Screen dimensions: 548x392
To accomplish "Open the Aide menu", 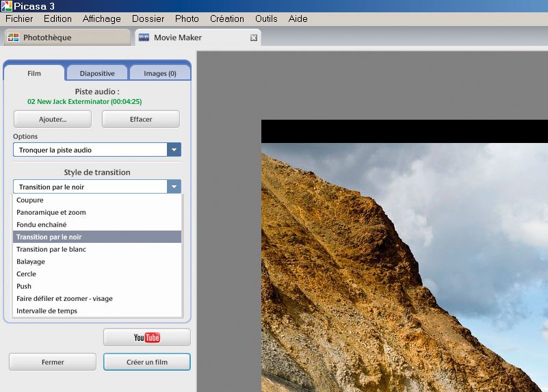I will (298, 19).
